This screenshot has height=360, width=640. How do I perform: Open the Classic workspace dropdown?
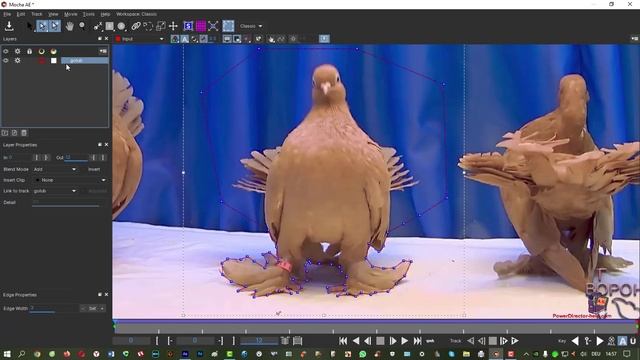251,26
